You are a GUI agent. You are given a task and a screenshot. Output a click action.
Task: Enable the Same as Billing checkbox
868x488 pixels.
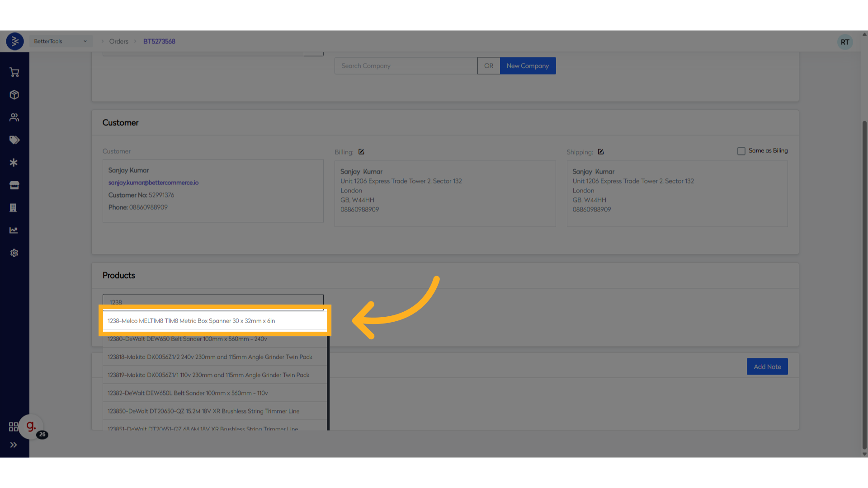pos(741,151)
